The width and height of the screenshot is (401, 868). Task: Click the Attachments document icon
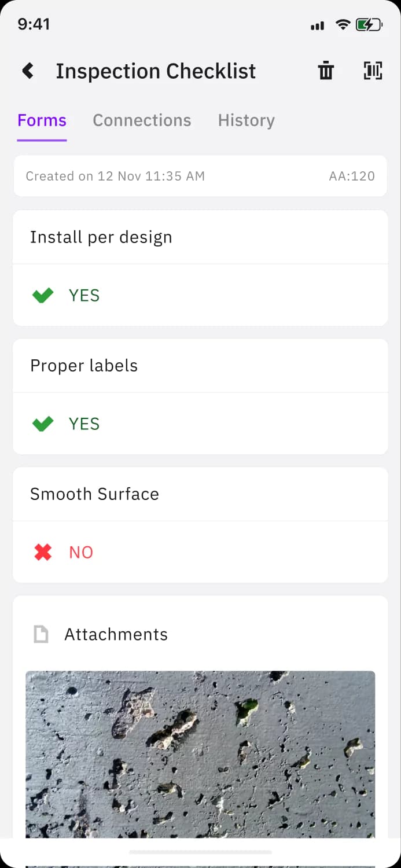point(41,634)
